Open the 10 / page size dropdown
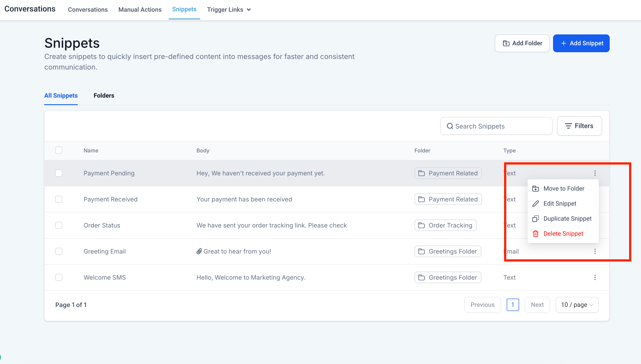Image resolution: width=641 pixels, height=364 pixels. 577,305
